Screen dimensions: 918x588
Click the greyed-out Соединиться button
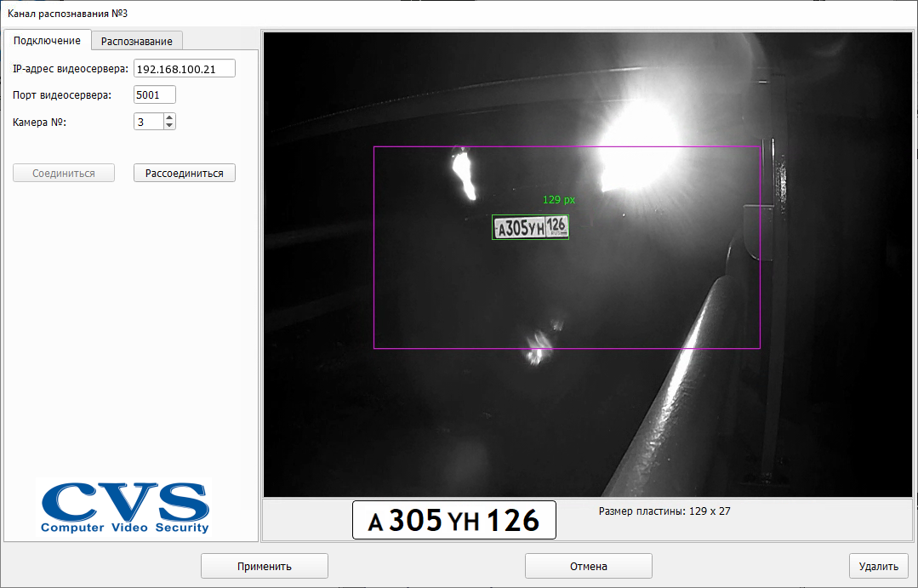point(63,173)
